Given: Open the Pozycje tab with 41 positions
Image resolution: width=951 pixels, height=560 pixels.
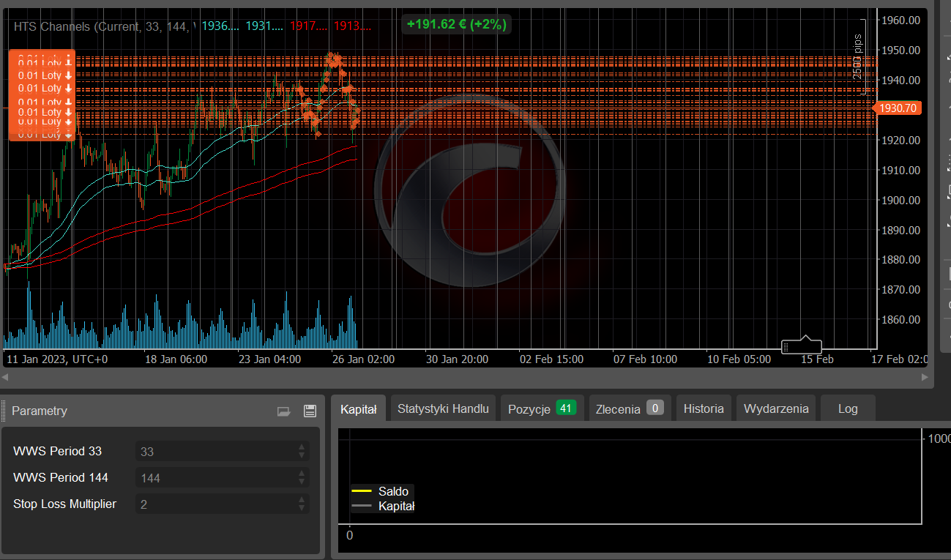Looking at the screenshot, I should (x=541, y=408).
